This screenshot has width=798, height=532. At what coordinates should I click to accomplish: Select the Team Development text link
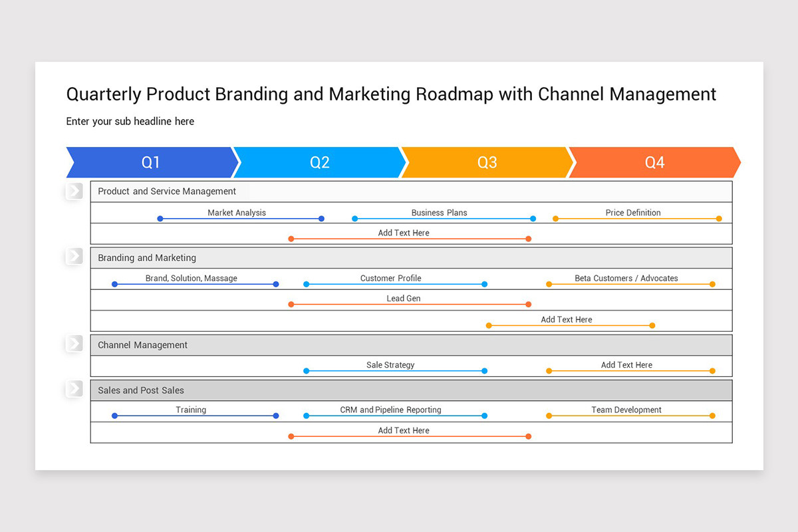(x=626, y=410)
